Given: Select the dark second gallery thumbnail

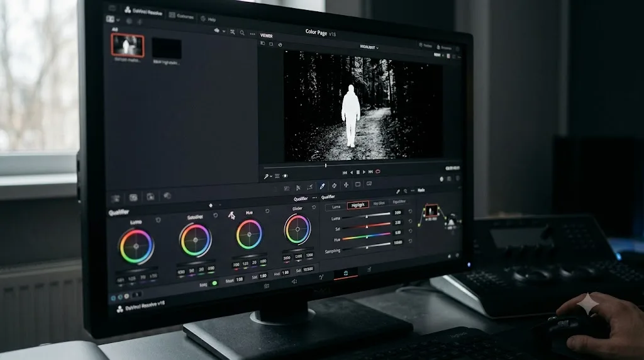Looking at the screenshot, I should pos(167,49).
